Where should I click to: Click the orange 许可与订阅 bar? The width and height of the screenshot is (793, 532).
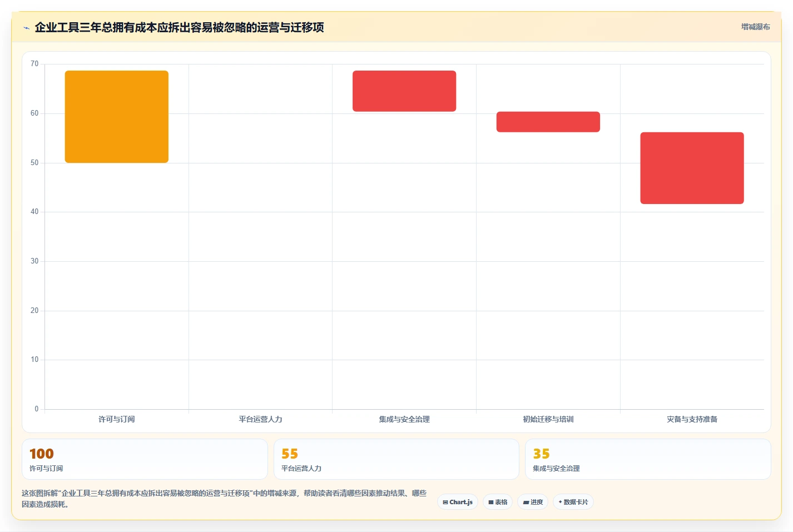pos(117,117)
